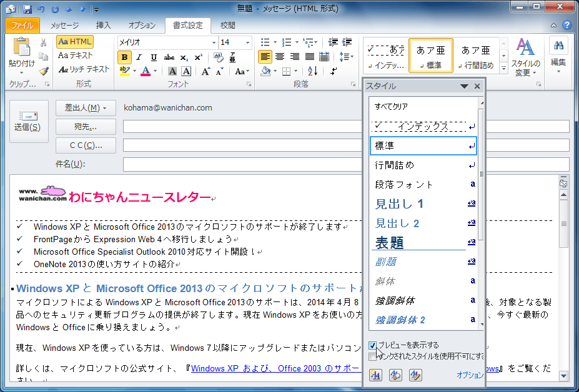
Task: Switch to the メッセージ tab
Action: point(64,26)
